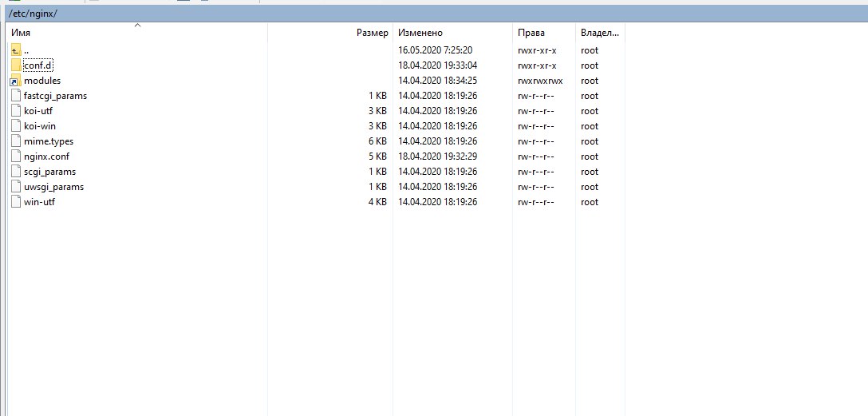Image resolution: width=868 pixels, height=416 pixels.
Task: Click the 16.05.2020 7:25:20 modified date
Action: pyautogui.click(x=435, y=50)
